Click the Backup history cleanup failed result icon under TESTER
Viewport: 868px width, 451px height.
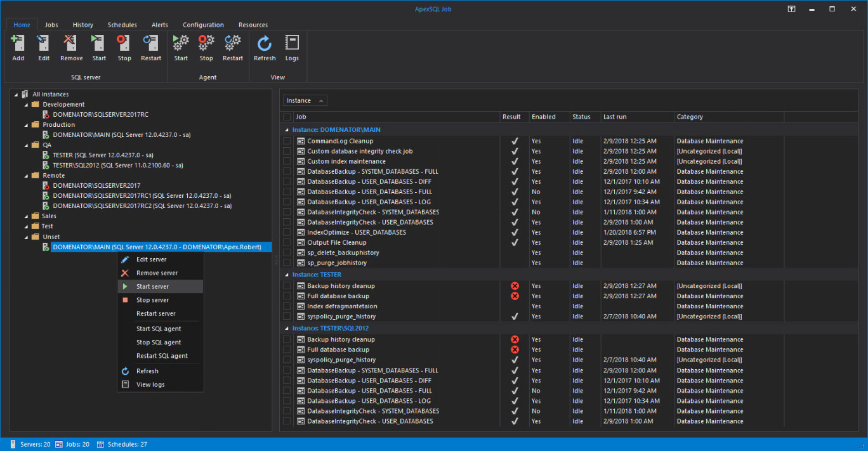pyautogui.click(x=515, y=286)
